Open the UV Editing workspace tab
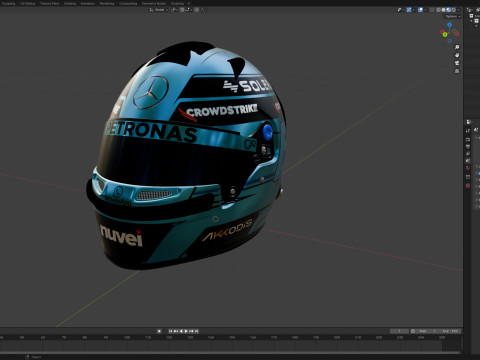This screenshot has width=480, height=360. point(28,4)
